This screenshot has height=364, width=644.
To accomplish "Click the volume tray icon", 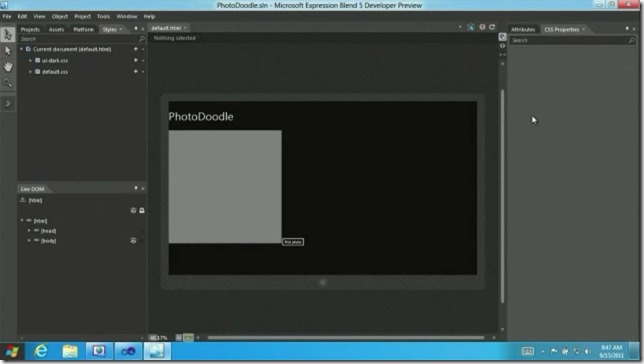I will coord(588,351).
